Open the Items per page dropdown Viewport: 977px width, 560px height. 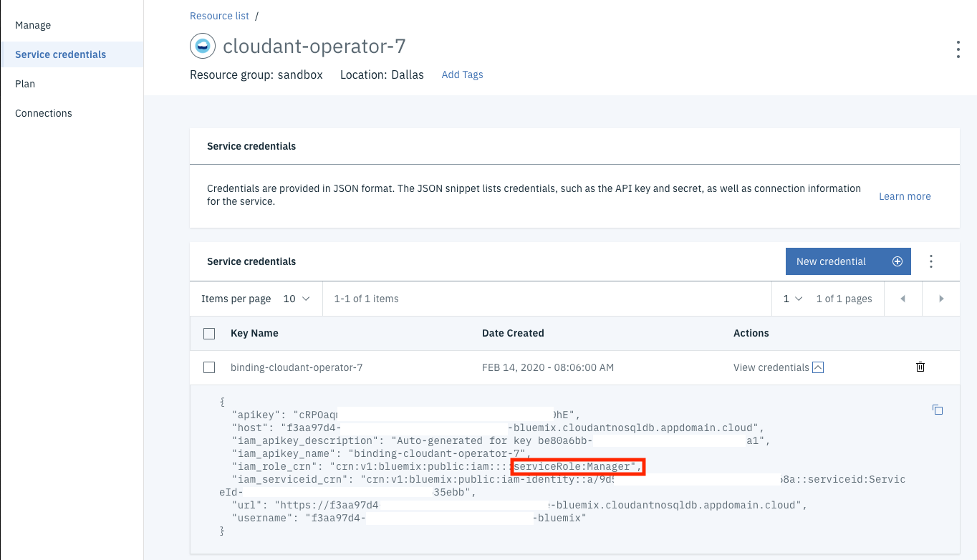(x=297, y=299)
